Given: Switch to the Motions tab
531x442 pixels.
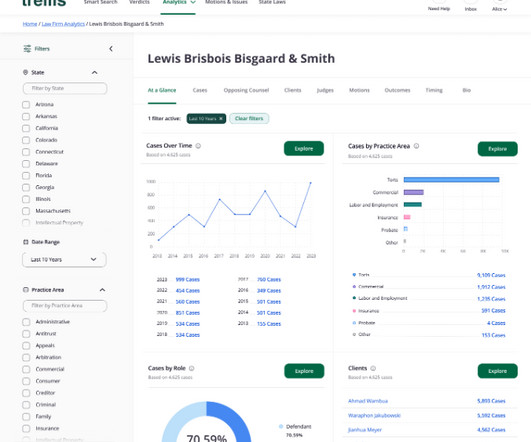Looking at the screenshot, I should tap(359, 90).
